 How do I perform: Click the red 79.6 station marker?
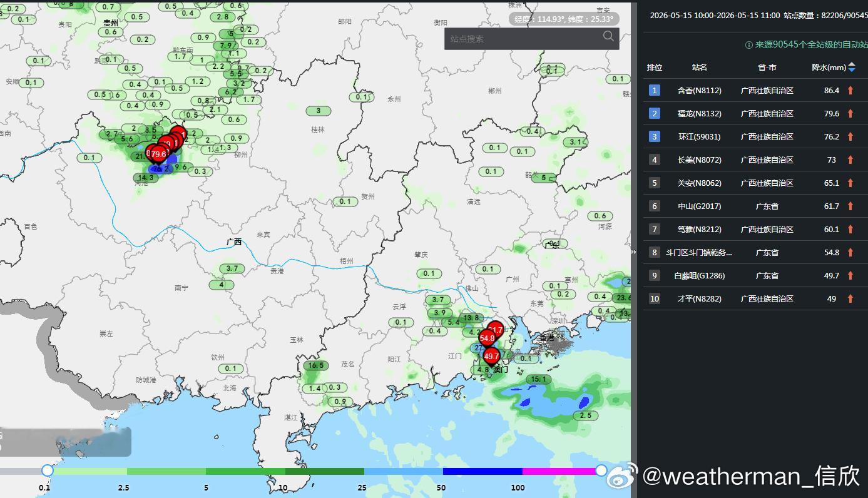coord(158,153)
